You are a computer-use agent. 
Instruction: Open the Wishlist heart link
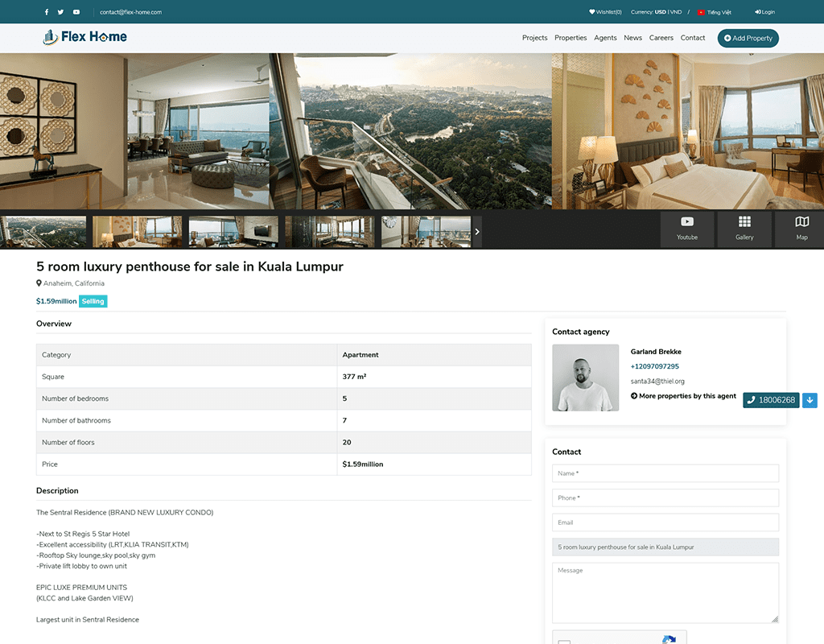click(x=605, y=12)
